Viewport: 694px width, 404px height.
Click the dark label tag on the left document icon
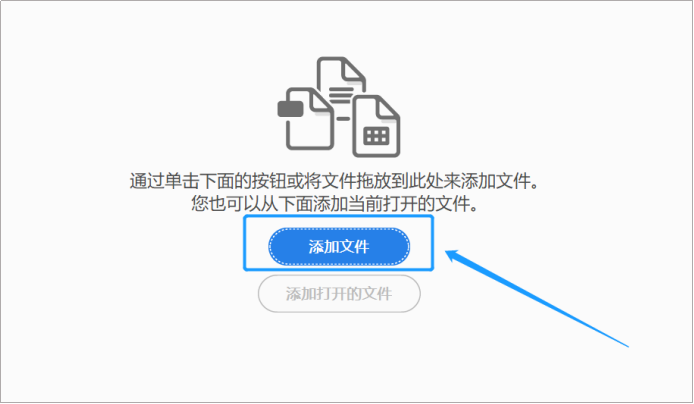[x=290, y=109]
